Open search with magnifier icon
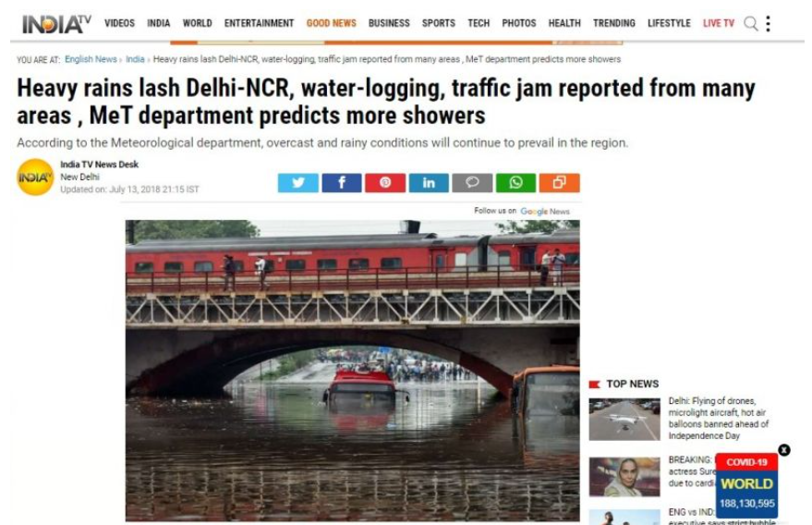This screenshot has height=525, width=812. (x=751, y=23)
